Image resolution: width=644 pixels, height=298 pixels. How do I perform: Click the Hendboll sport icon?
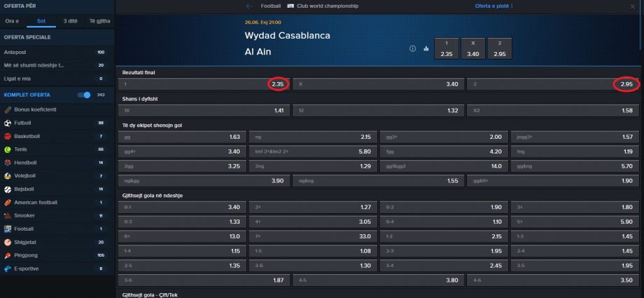[8, 163]
